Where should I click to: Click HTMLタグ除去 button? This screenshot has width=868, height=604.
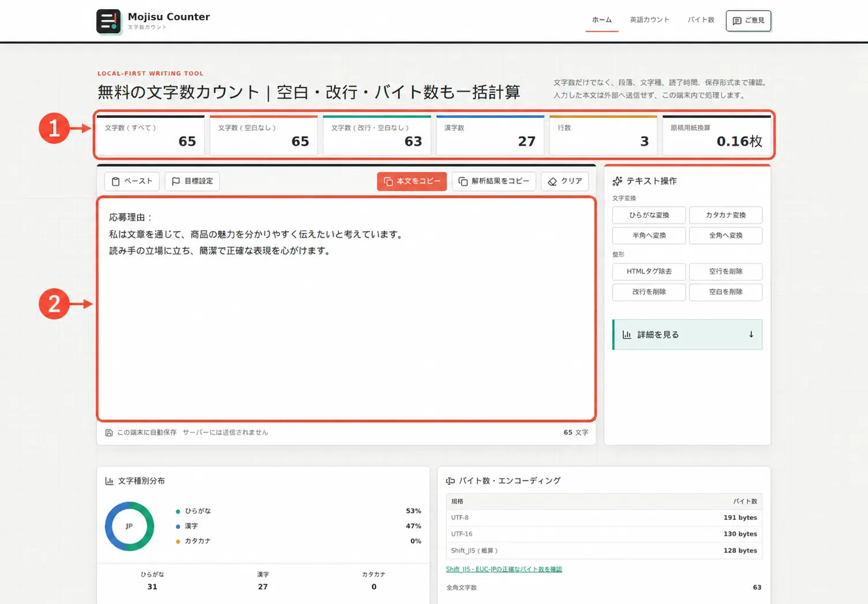coord(649,271)
